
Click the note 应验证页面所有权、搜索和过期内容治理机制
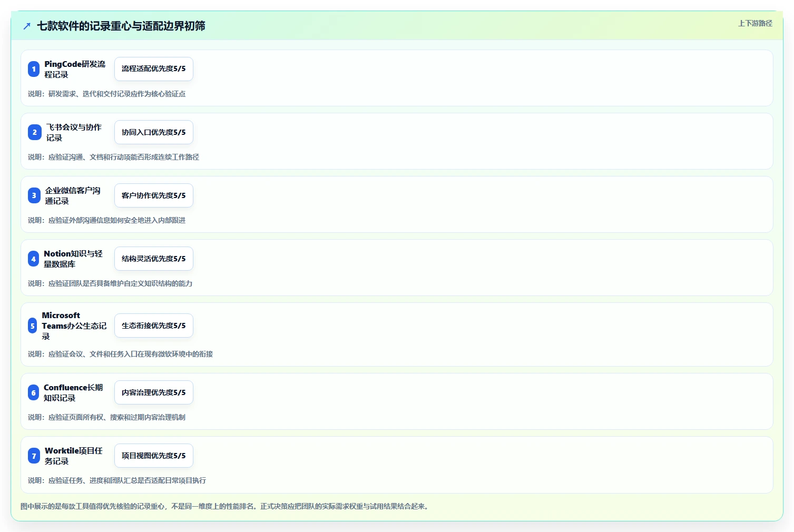[x=117, y=417]
